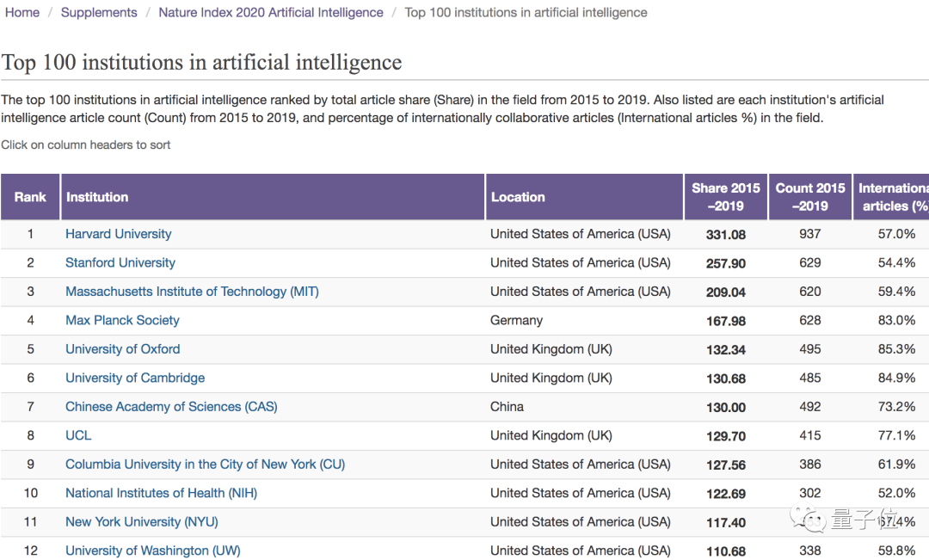This screenshot has height=560, width=929.
Task: Sort table by Rank column header
Action: pyautogui.click(x=30, y=197)
